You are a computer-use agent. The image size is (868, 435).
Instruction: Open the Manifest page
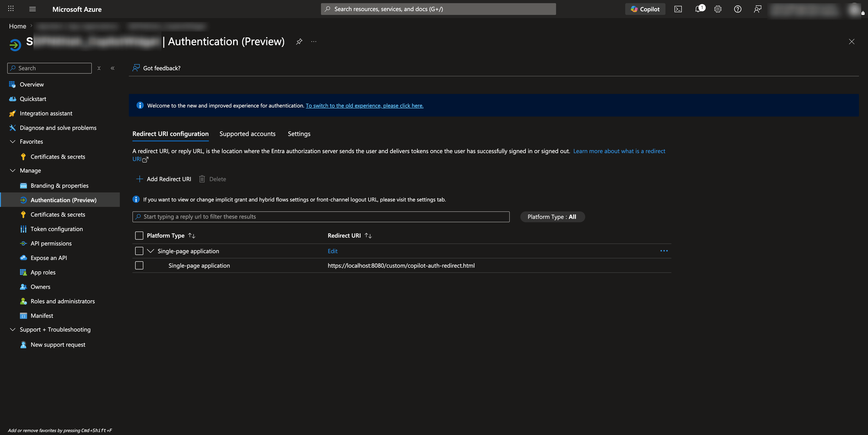coord(42,316)
